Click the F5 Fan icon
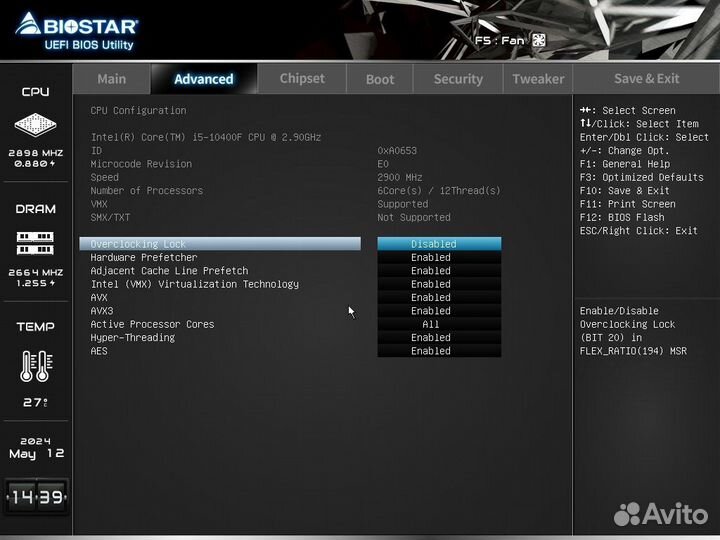The height and width of the screenshot is (540, 720). pos(539,40)
